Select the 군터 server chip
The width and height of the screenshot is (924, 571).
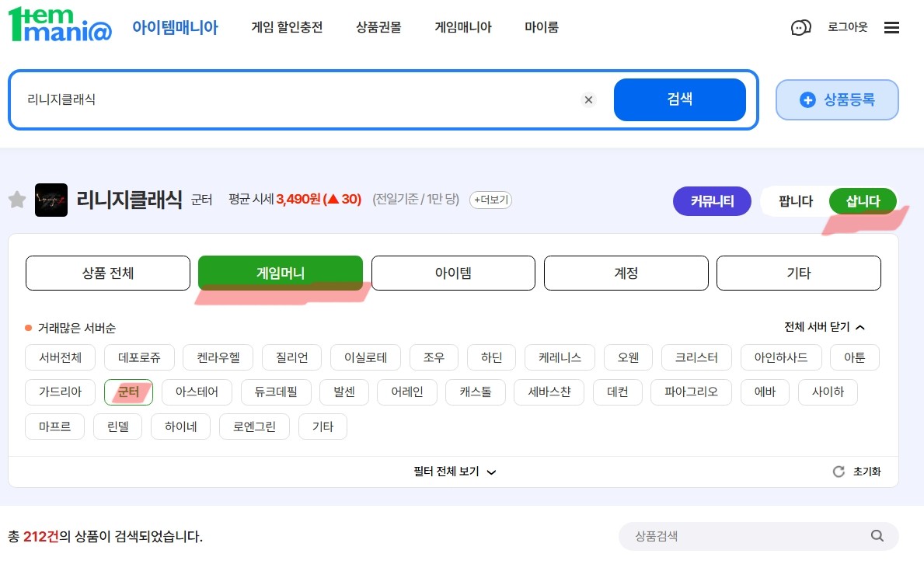[x=128, y=392]
